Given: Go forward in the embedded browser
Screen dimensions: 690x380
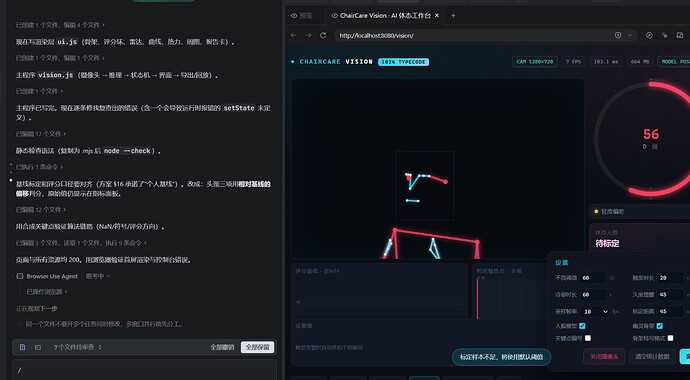Looking at the screenshot, I should coord(308,36).
